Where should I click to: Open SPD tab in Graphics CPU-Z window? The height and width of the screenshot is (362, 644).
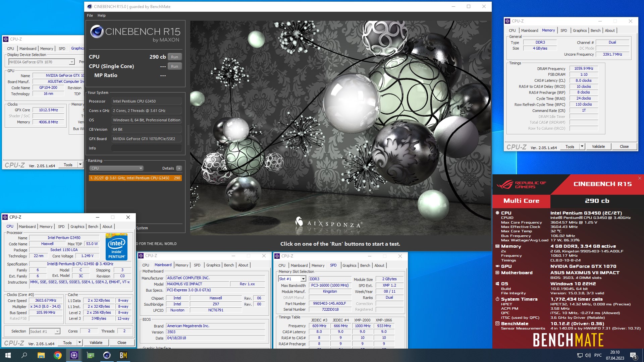[x=62, y=49]
